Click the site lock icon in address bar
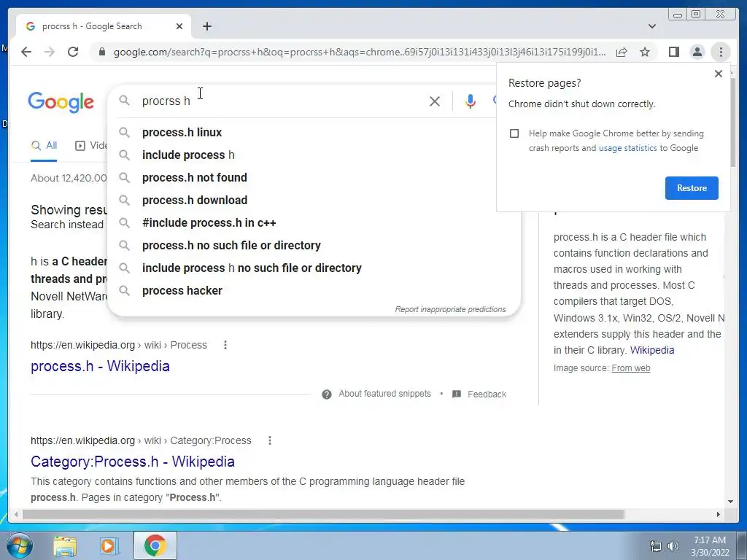Image resolution: width=747 pixels, height=560 pixels. coord(101,52)
